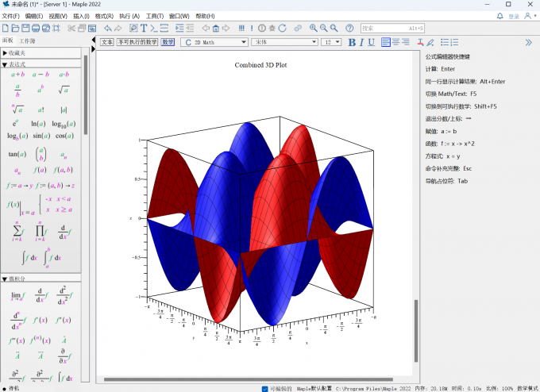The height and width of the screenshot is (392, 540).
Task: Set right paragraph alignment
Action: 406,42
